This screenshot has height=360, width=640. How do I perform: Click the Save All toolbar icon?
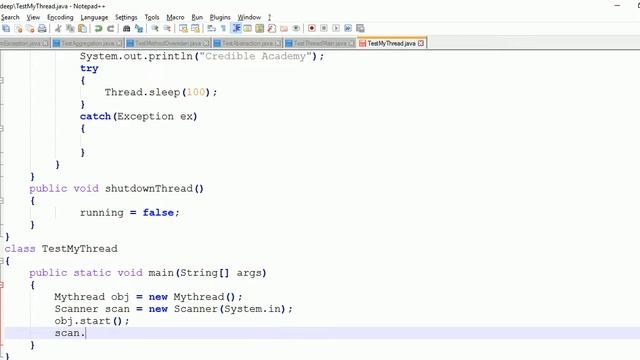click(6, 28)
